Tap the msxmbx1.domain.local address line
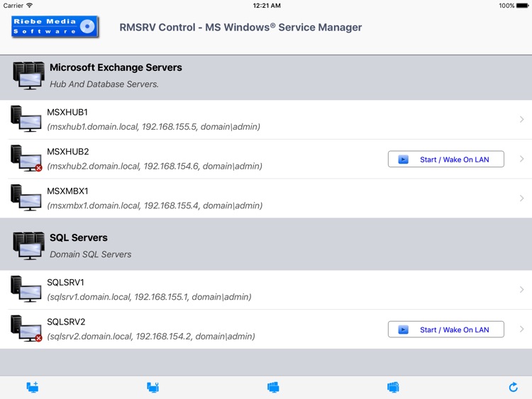The height and width of the screenshot is (399, 532). click(155, 206)
